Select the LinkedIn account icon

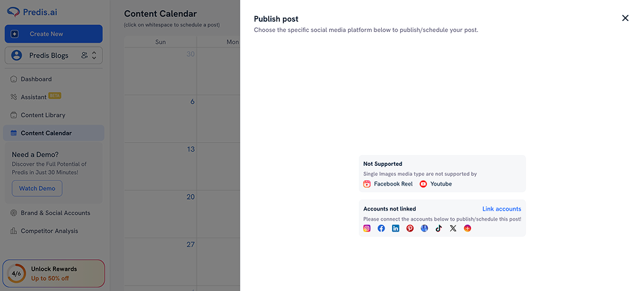point(395,228)
